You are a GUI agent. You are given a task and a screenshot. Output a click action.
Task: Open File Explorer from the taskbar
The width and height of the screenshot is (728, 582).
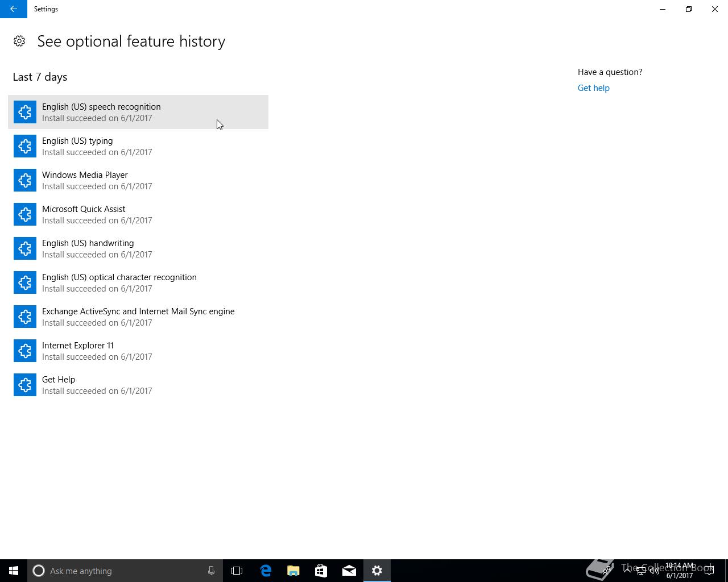293,571
